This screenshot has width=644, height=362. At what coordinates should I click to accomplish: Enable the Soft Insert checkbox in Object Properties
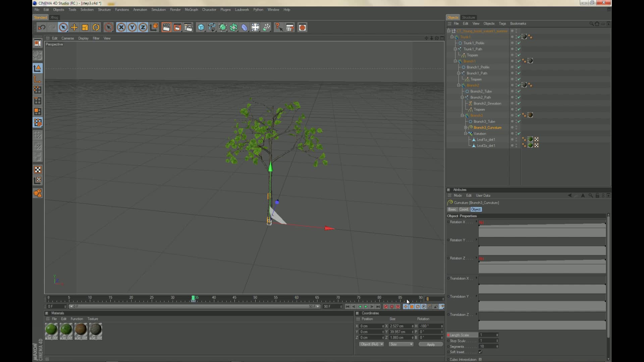click(x=481, y=352)
